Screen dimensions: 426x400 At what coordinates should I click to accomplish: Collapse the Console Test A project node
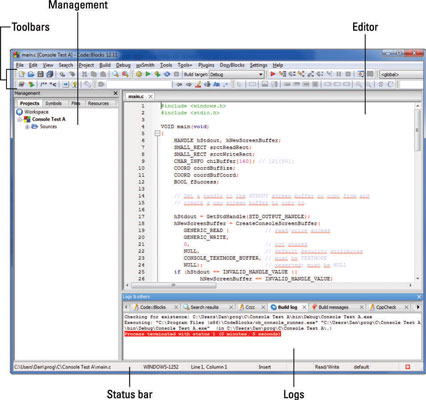[20, 119]
